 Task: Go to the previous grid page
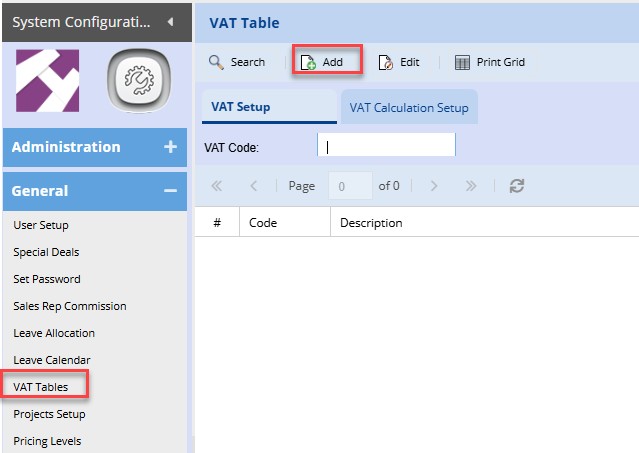pos(254,186)
